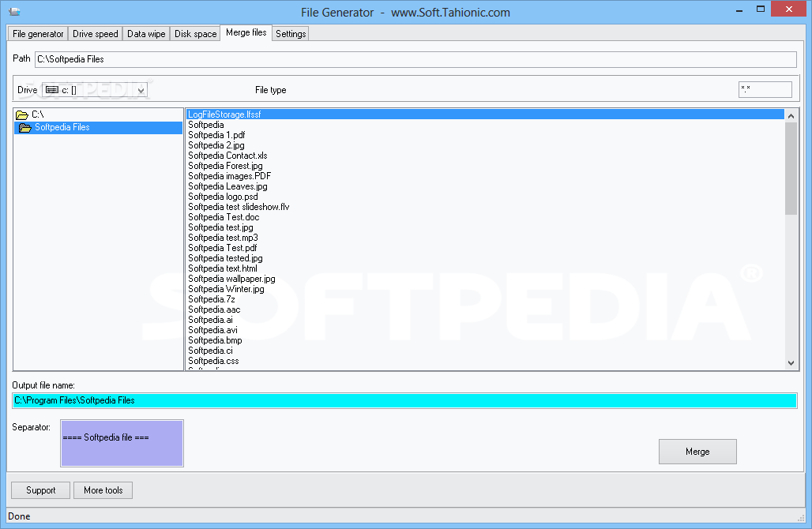Image resolution: width=812 pixels, height=529 pixels.
Task: Select Softpedia text.html file
Action: click(485, 268)
